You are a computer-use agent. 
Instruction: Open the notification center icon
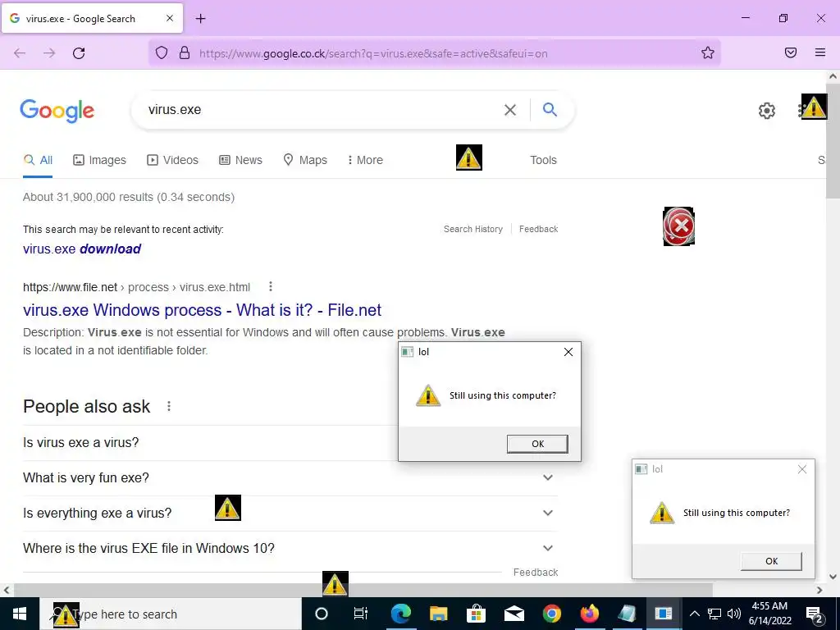[x=815, y=614]
